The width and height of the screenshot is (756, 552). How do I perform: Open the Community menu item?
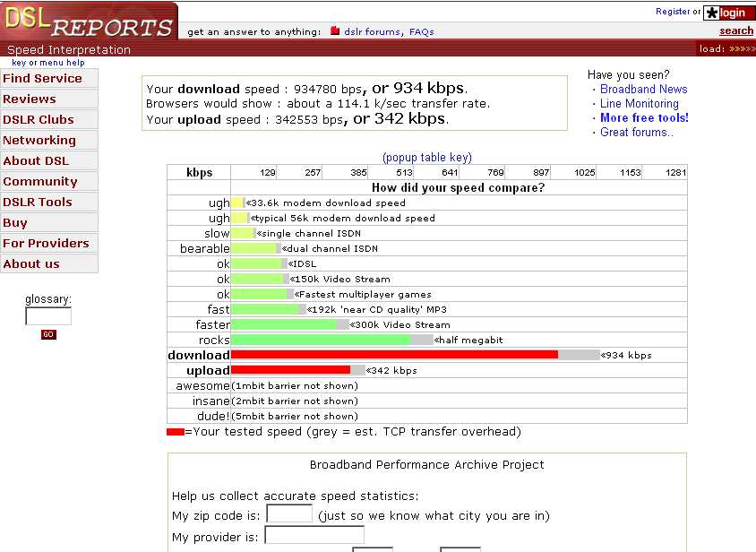49,181
